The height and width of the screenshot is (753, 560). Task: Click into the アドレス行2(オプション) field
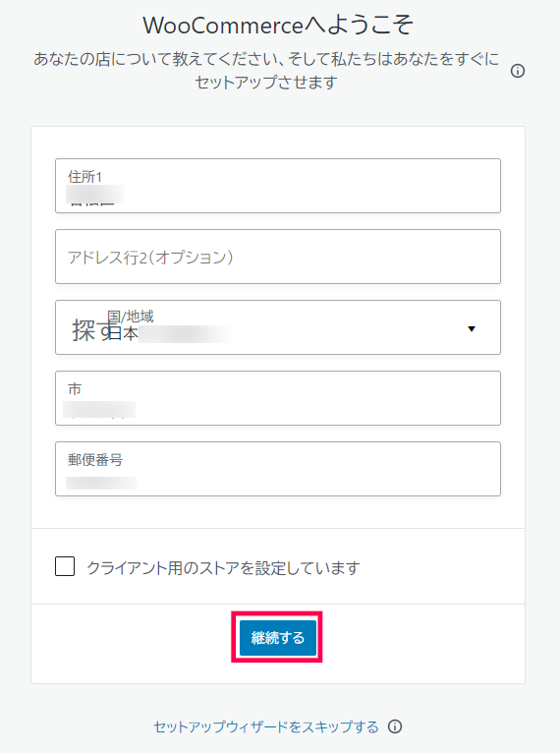tap(278, 257)
